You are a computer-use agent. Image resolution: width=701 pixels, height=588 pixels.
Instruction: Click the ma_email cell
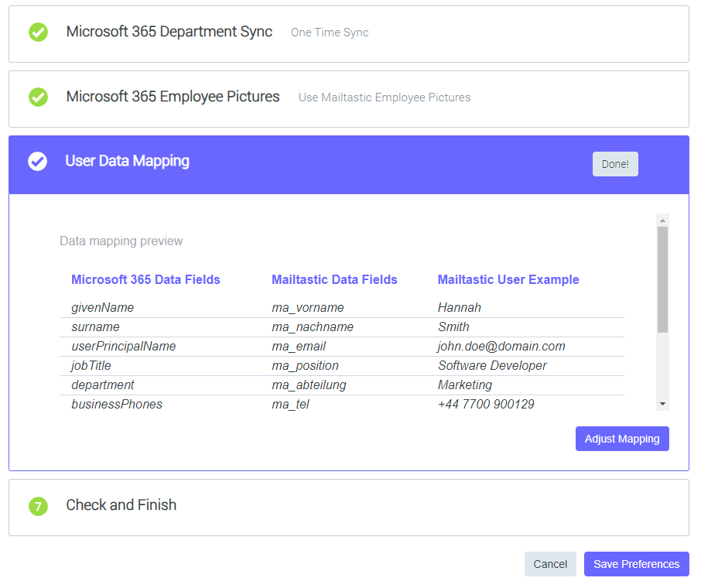pos(299,346)
